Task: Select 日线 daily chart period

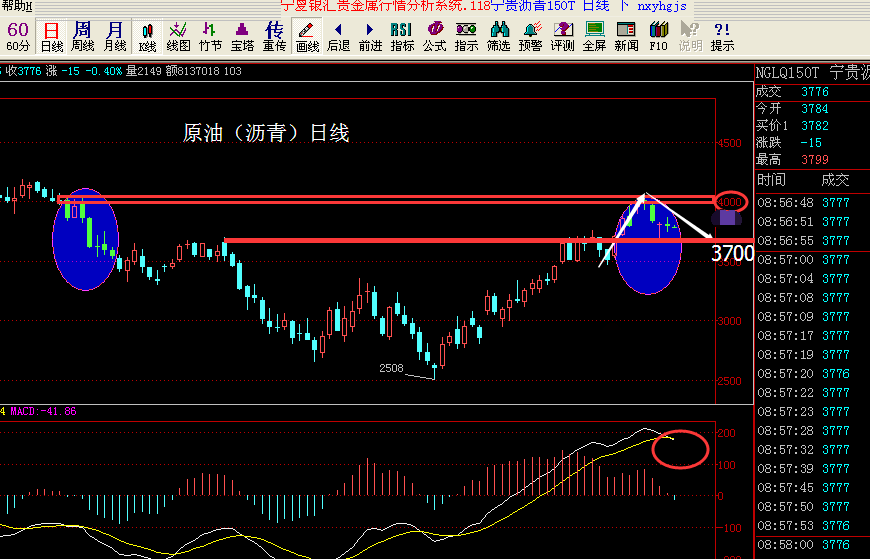Action: pyautogui.click(x=52, y=37)
